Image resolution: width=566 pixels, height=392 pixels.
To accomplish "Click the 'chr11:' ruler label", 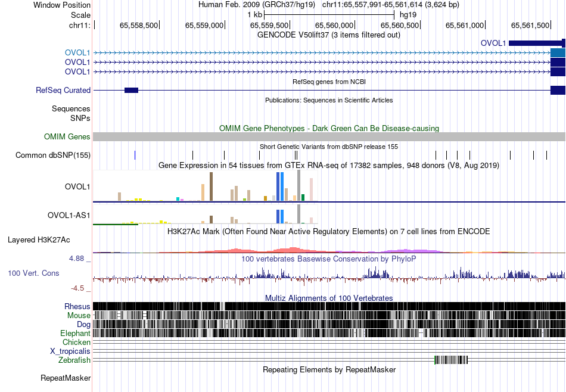I will click(x=79, y=25).
